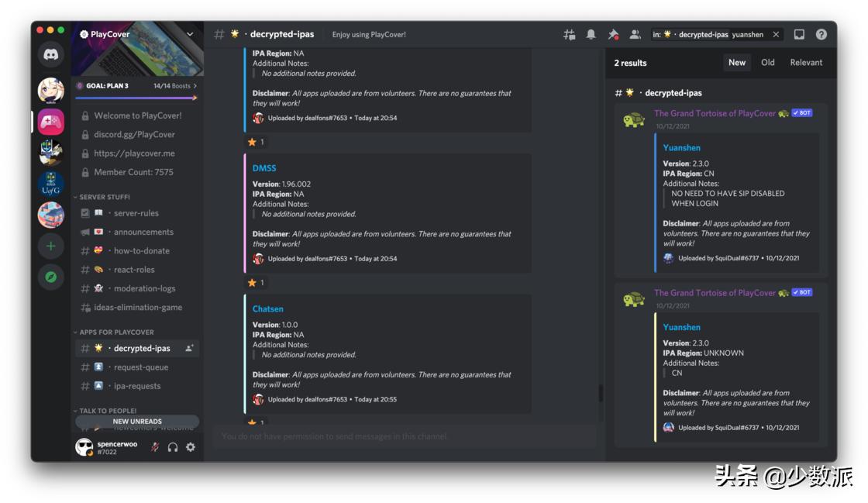Open User Settings gear icon
The image size is (868, 503).
(191, 447)
